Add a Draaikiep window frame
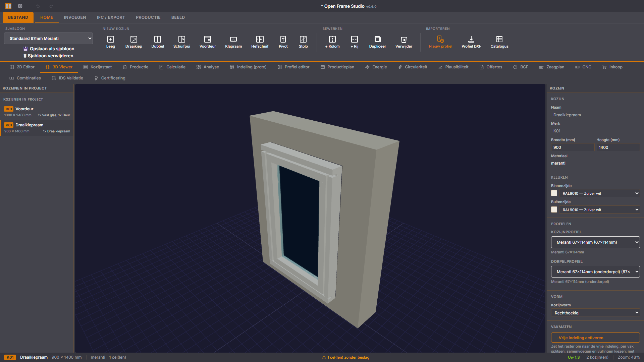Screen dimensions: 644x362 coord(133,42)
